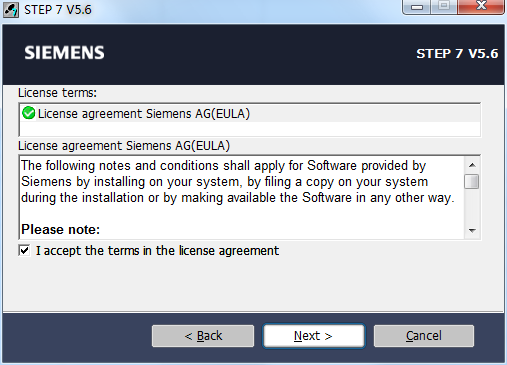
Task: Uncheck the accept license terms checkbox
Action: point(24,250)
